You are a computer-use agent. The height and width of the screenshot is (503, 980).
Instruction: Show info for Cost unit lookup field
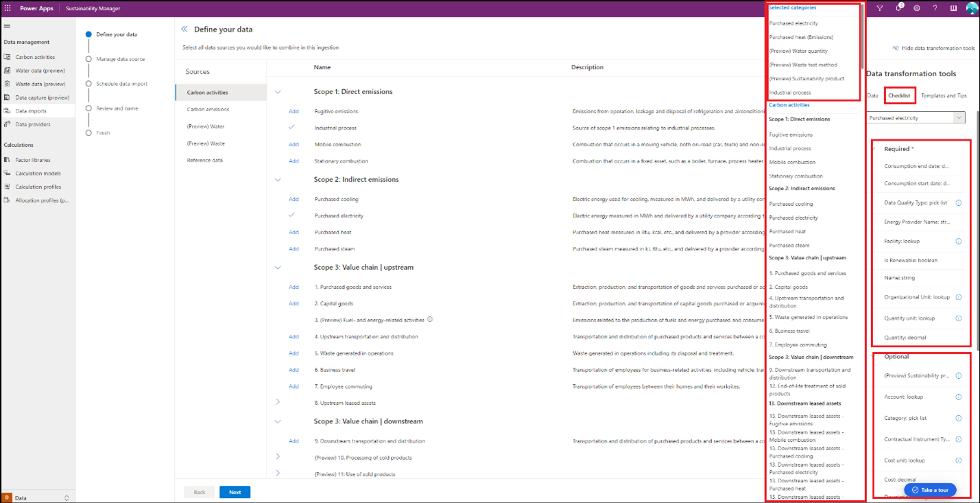coord(959,460)
